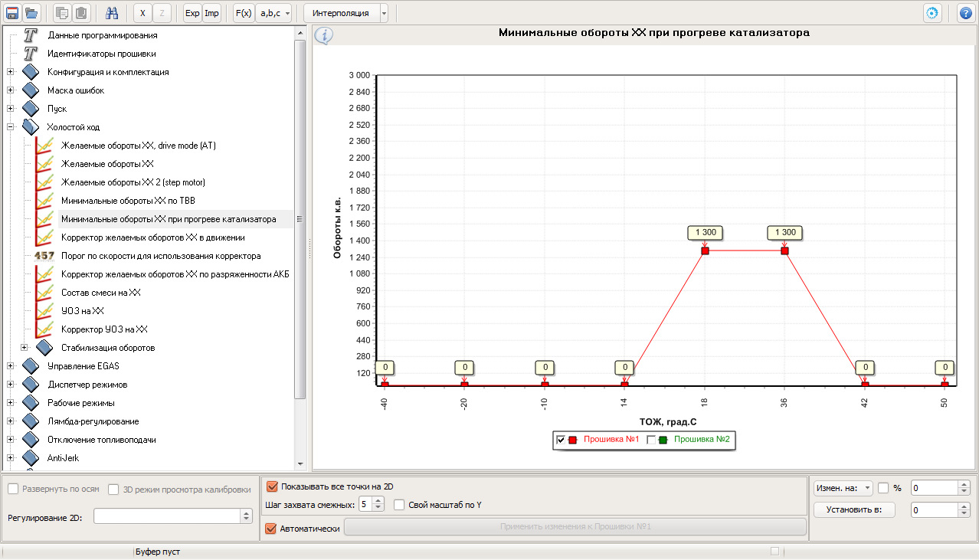
Task: Expand the Маска ошибок node
Action: point(10,90)
